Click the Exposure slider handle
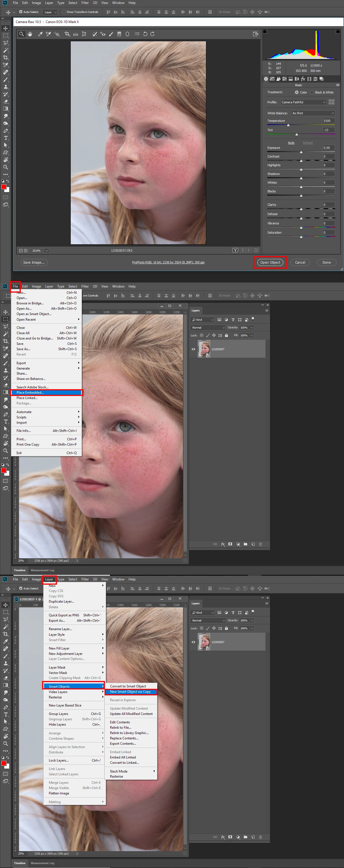Screen dimensions: 344x868 (301, 152)
